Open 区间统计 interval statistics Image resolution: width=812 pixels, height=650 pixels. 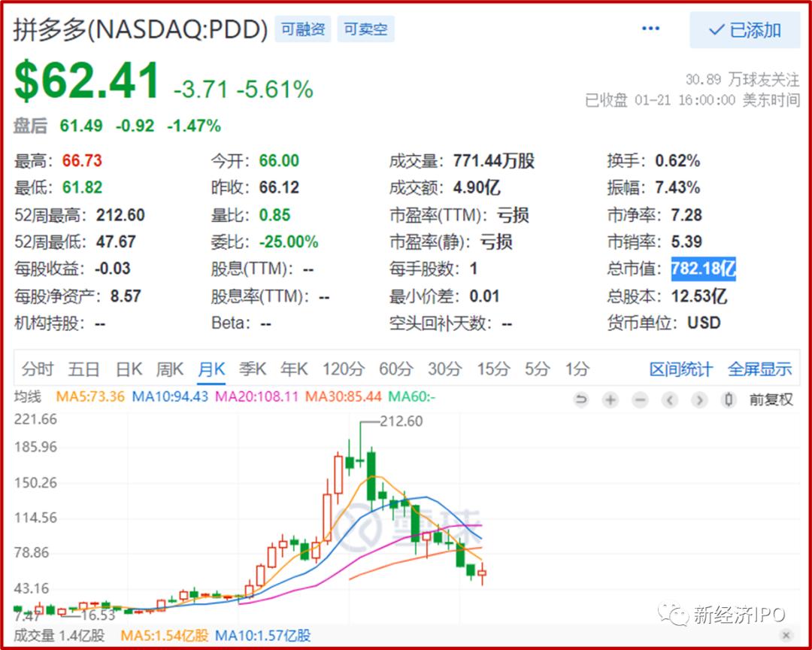coord(680,369)
